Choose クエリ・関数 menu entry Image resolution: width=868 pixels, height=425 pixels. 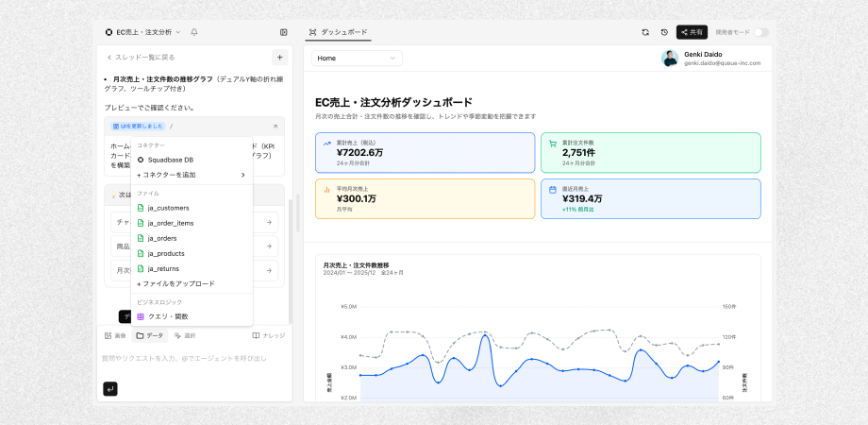(x=192, y=316)
